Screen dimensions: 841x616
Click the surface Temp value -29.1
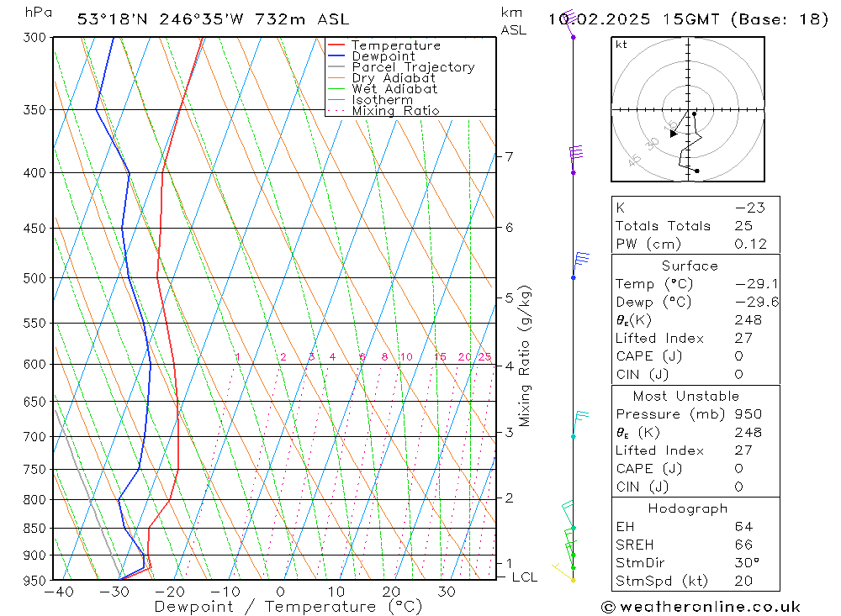click(757, 283)
